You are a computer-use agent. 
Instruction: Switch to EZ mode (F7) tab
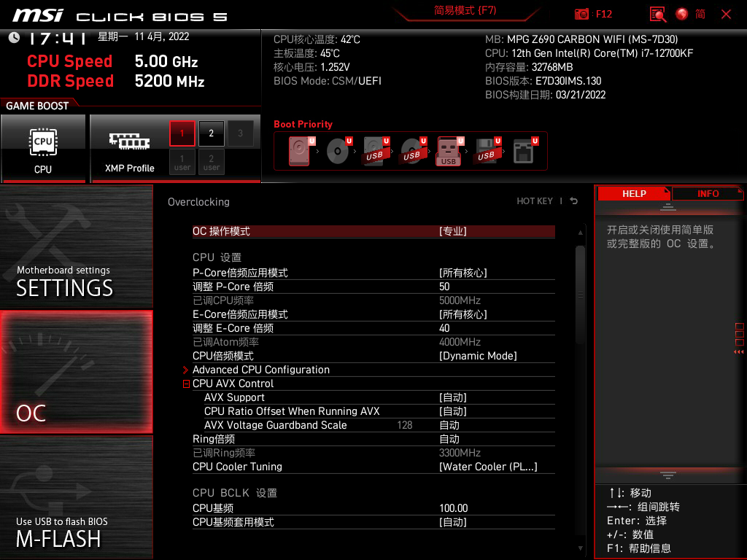(x=465, y=11)
